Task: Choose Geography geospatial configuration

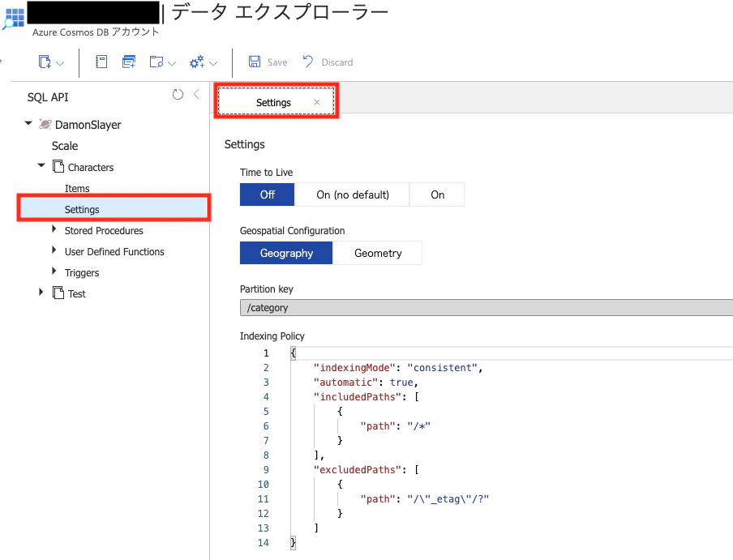Action: coord(286,253)
